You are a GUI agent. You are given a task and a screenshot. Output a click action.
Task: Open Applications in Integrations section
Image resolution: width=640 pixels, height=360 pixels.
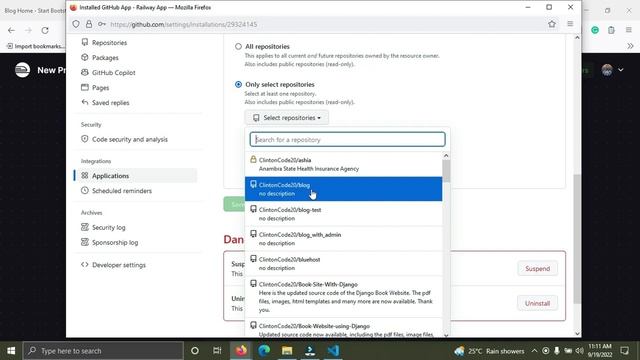point(110,176)
